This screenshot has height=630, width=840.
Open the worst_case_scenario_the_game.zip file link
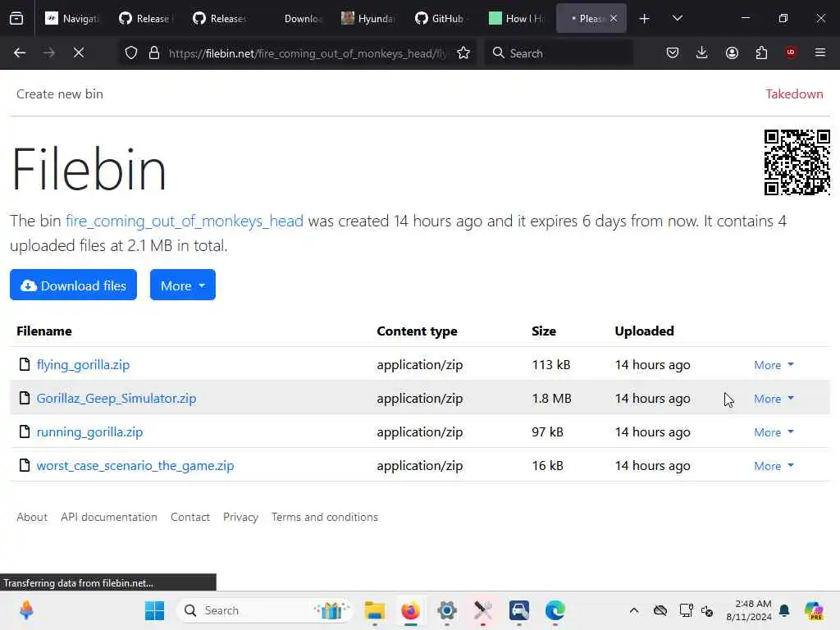click(135, 466)
